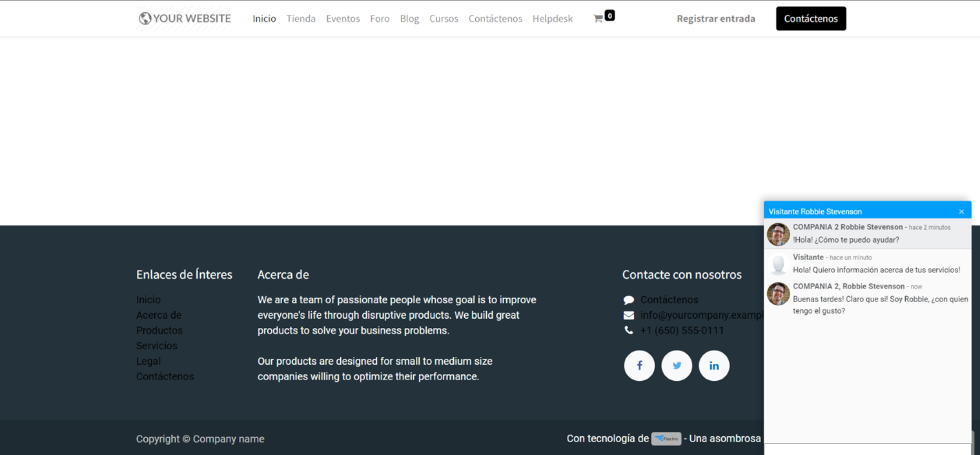Open the Tienda menu item

coord(301,19)
